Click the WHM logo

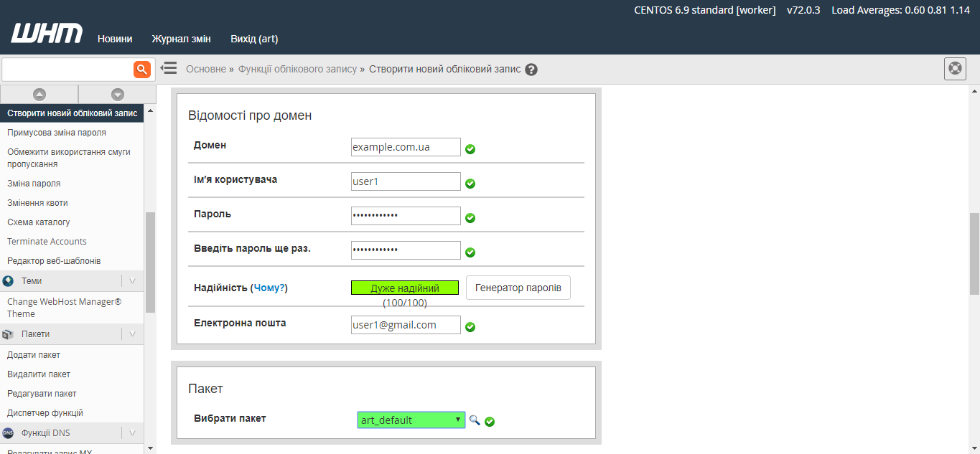[47, 34]
